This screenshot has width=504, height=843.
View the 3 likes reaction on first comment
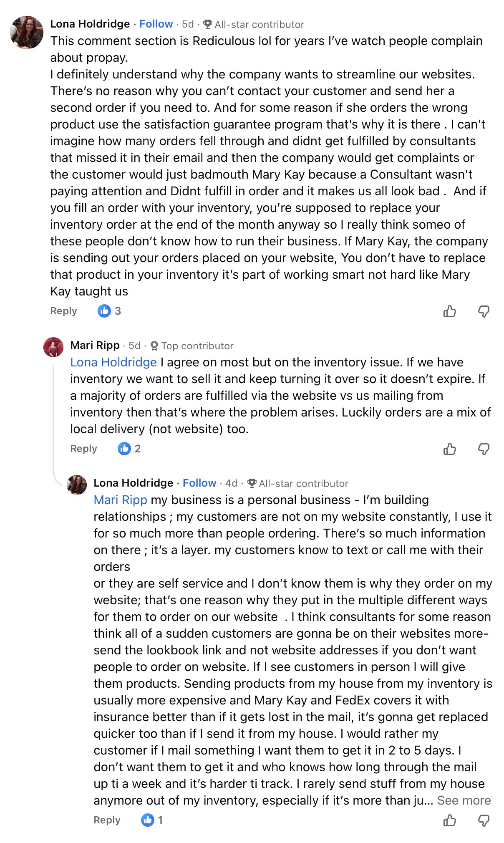click(109, 311)
